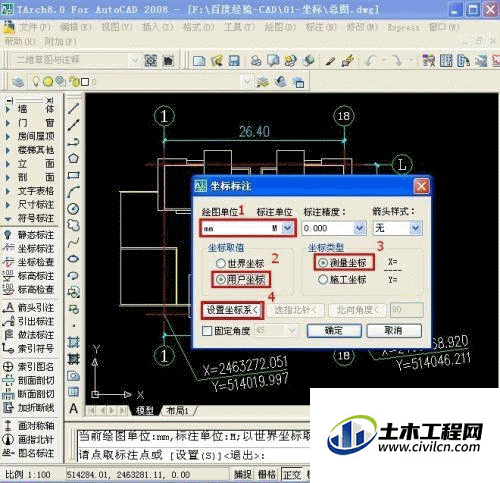Toggle 栅格 grid mode in status bar
The width and height of the screenshot is (500, 483).
point(267,474)
